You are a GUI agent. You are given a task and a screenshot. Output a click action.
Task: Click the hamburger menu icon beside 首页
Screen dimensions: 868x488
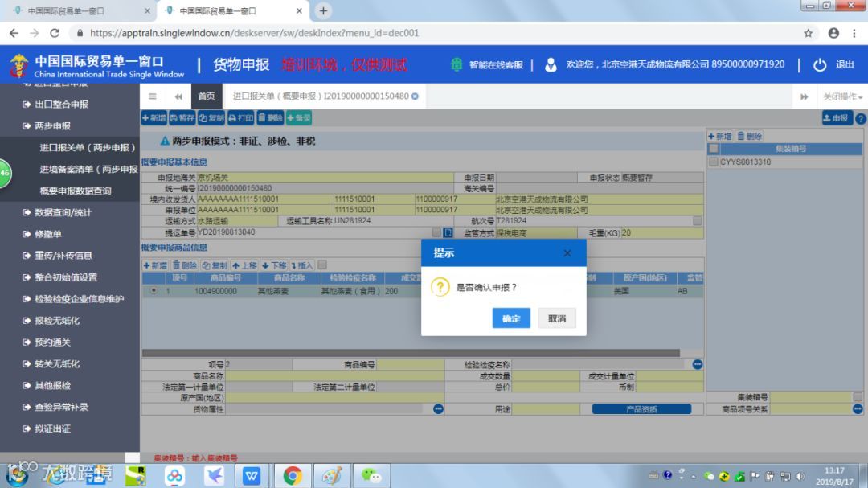click(153, 96)
